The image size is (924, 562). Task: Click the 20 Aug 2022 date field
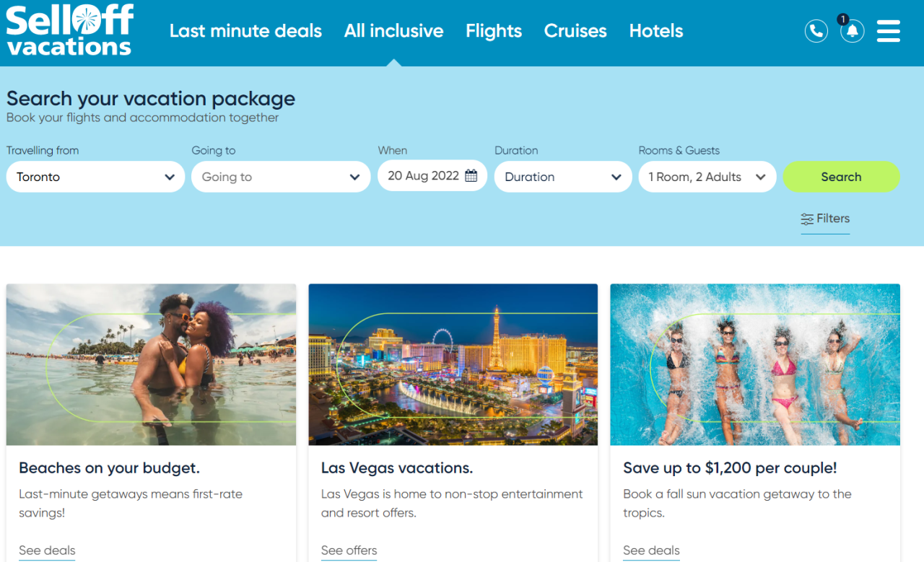(425, 176)
